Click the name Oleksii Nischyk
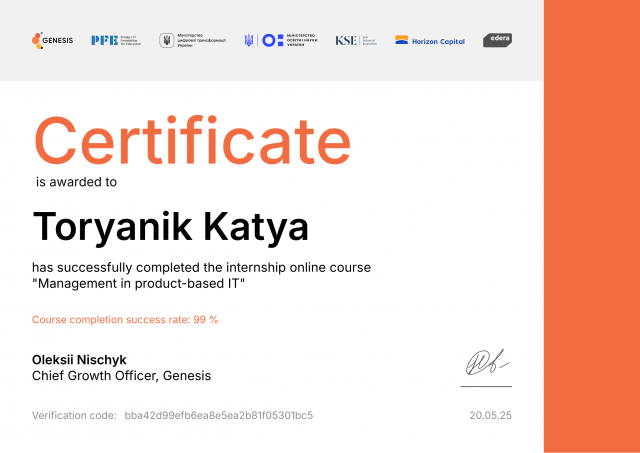 pos(79,359)
